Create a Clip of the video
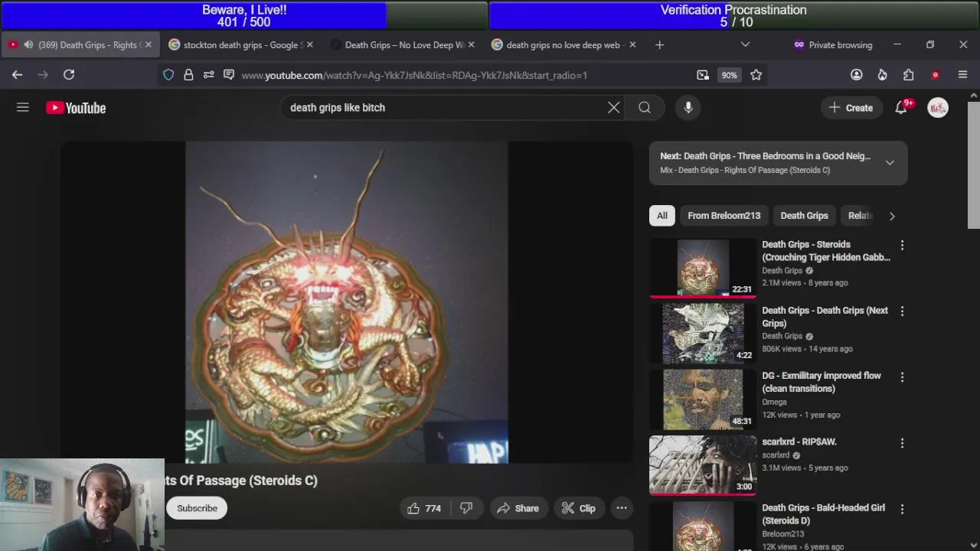 tap(578, 508)
